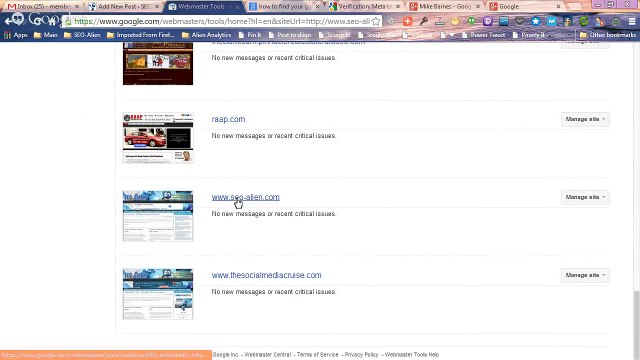Click the thesocialmediacruise.com site thumbnail
The image size is (640, 360).
tap(158, 294)
